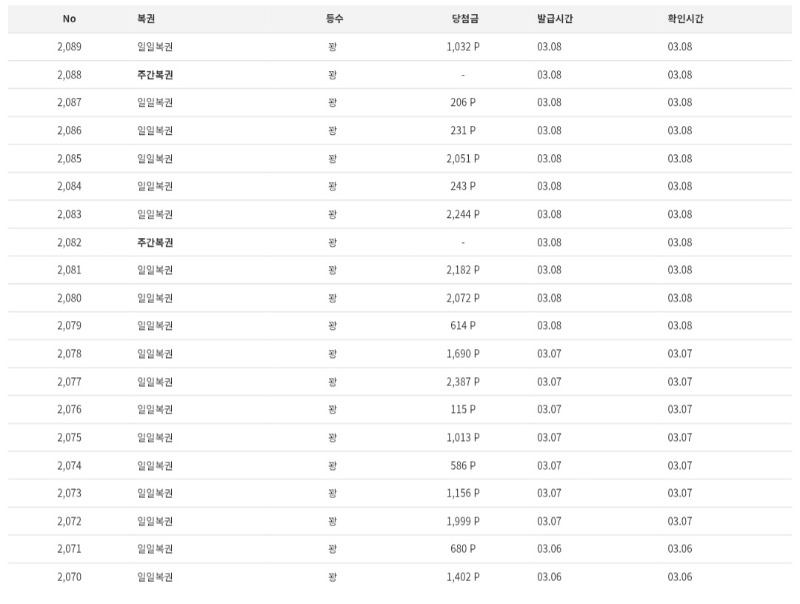Click the 당첨금 column header
The image size is (800, 604).
click(x=463, y=19)
